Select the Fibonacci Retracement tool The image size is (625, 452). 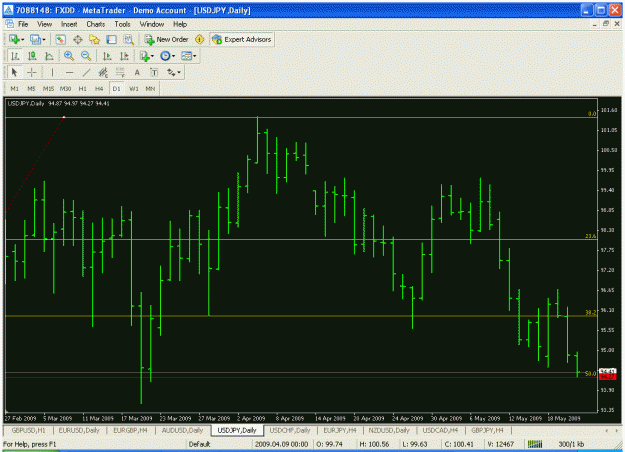tap(120, 73)
